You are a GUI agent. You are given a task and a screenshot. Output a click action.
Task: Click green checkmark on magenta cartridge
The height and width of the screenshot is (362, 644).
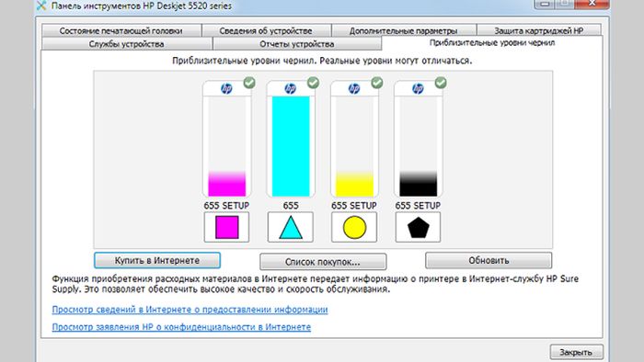(249, 83)
